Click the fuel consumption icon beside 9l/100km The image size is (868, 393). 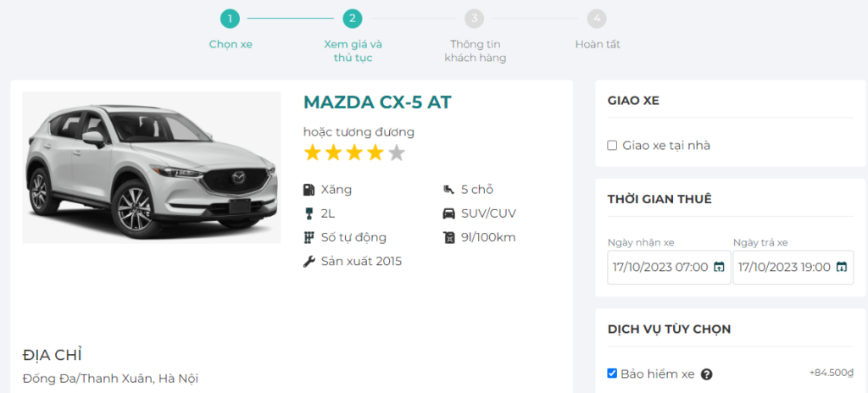(x=449, y=237)
